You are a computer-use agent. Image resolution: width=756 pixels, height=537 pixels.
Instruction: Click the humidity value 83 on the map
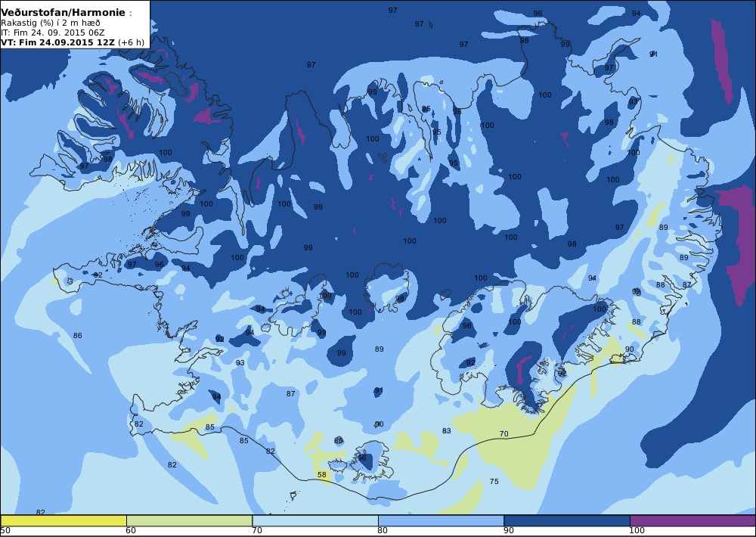pyautogui.click(x=447, y=431)
